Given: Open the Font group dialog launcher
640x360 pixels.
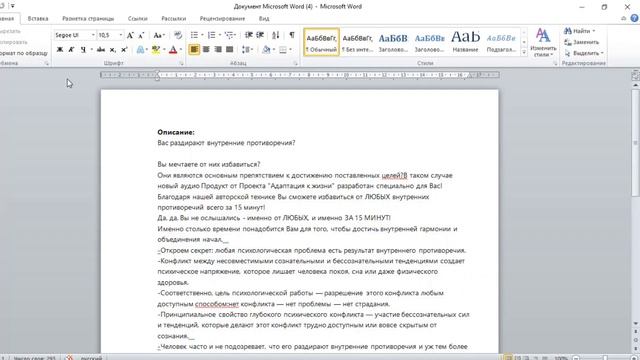Looking at the screenshot, I should [x=181, y=64].
